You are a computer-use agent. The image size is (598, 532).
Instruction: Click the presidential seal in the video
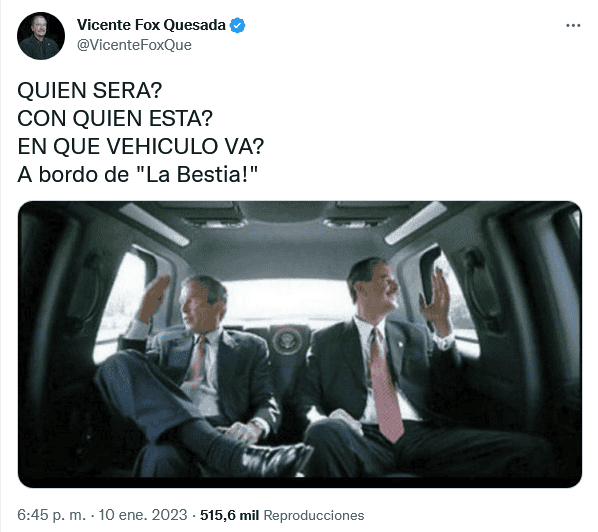click(x=288, y=340)
